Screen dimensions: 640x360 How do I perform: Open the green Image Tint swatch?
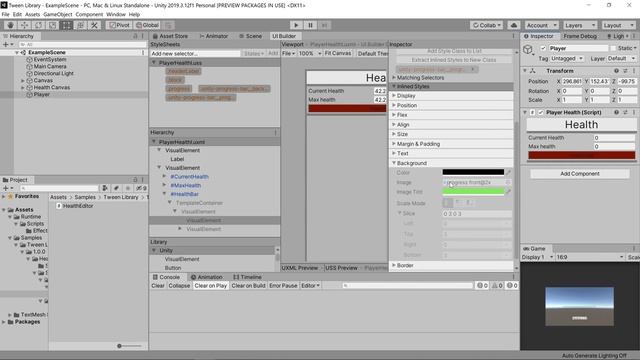[473, 191]
